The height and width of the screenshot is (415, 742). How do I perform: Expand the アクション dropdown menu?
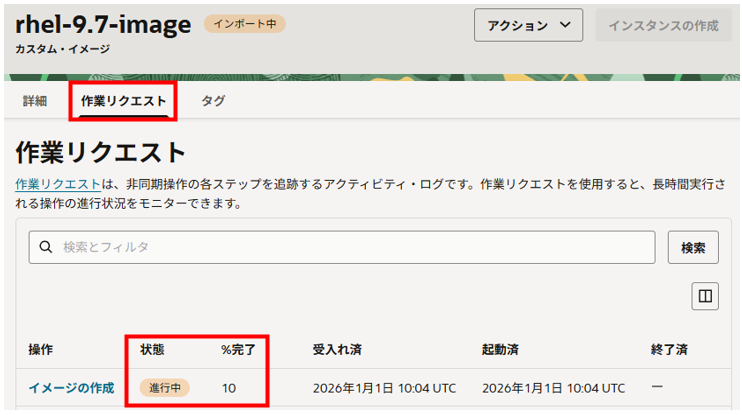(528, 26)
